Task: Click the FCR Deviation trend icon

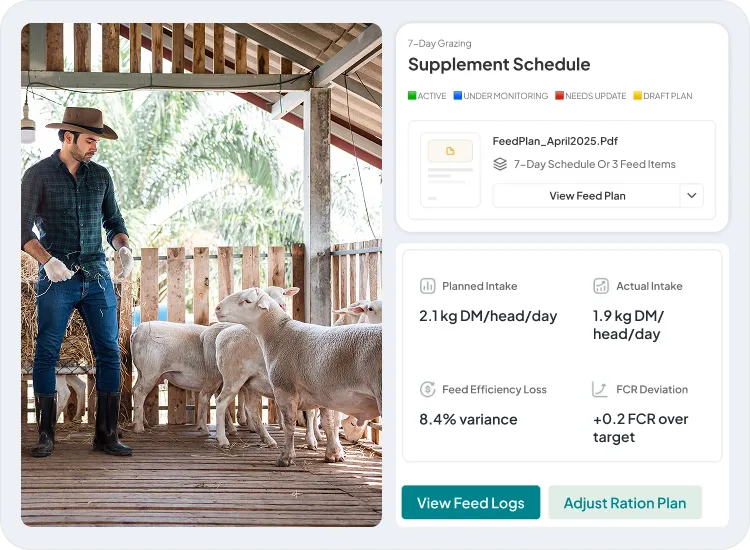Action: (x=601, y=390)
